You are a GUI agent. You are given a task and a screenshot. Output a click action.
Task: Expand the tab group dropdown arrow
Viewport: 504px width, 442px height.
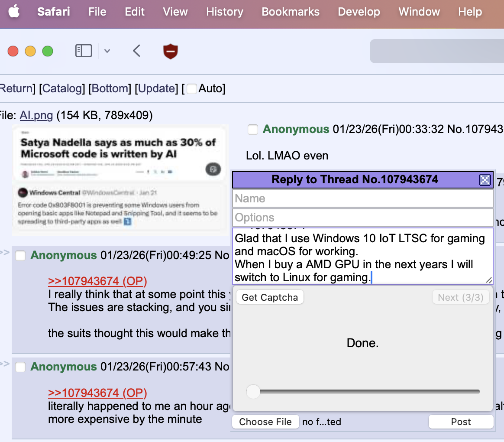pyautogui.click(x=107, y=51)
